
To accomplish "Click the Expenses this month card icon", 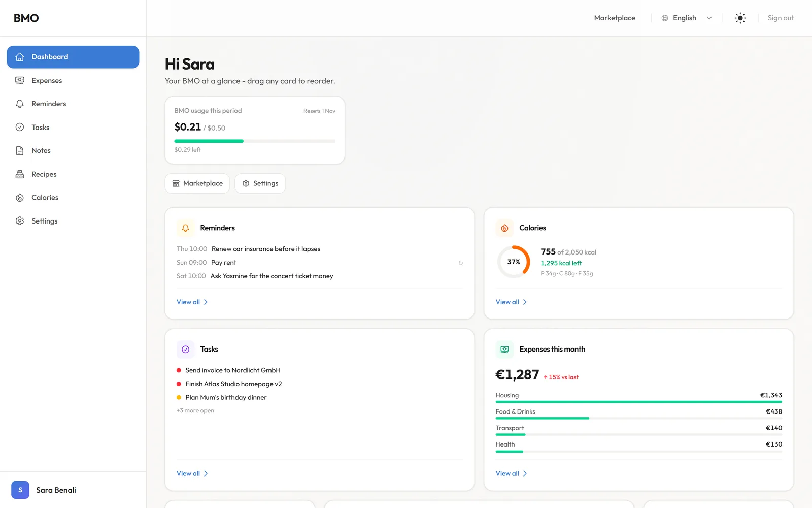I will tap(504, 350).
